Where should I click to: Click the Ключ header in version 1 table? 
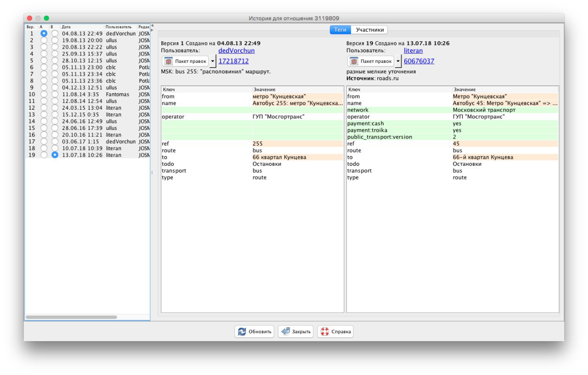click(207, 90)
